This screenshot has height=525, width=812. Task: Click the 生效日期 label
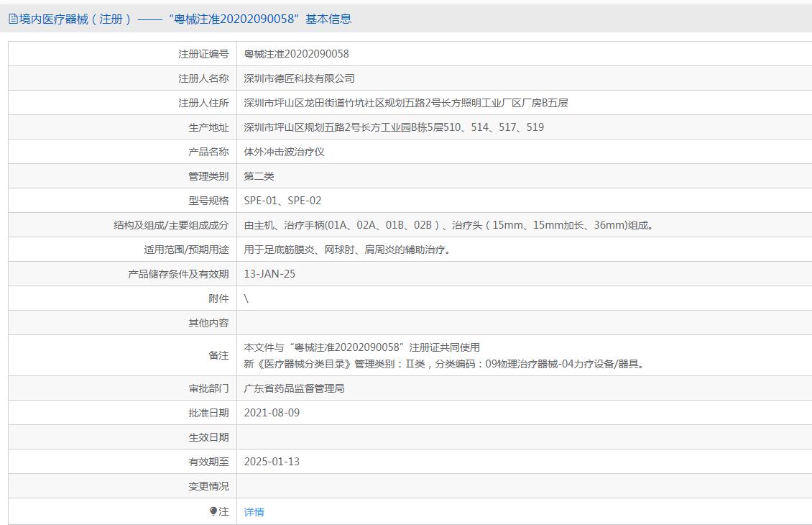(208, 437)
